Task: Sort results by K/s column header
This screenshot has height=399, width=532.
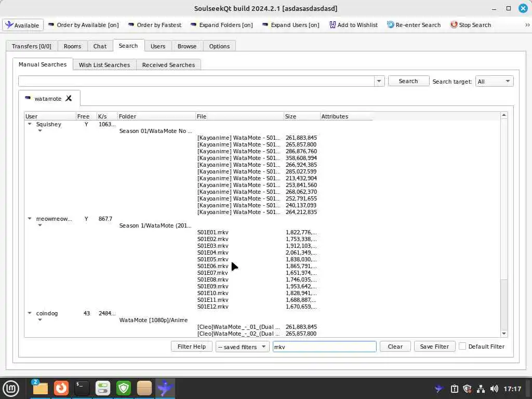Action: click(x=107, y=116)
